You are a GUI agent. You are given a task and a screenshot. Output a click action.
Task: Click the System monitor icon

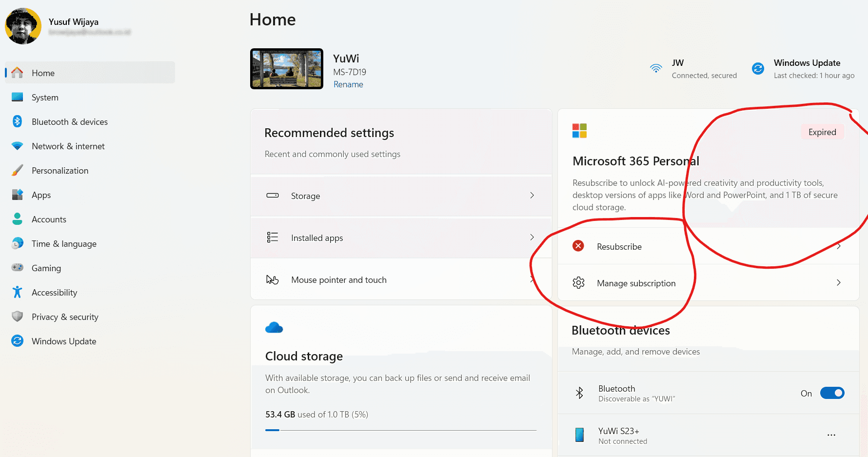pyautogui.click(x=17, y=97)
